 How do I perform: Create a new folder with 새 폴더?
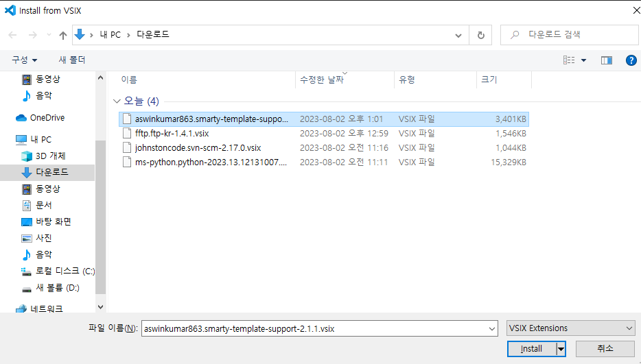72,60
